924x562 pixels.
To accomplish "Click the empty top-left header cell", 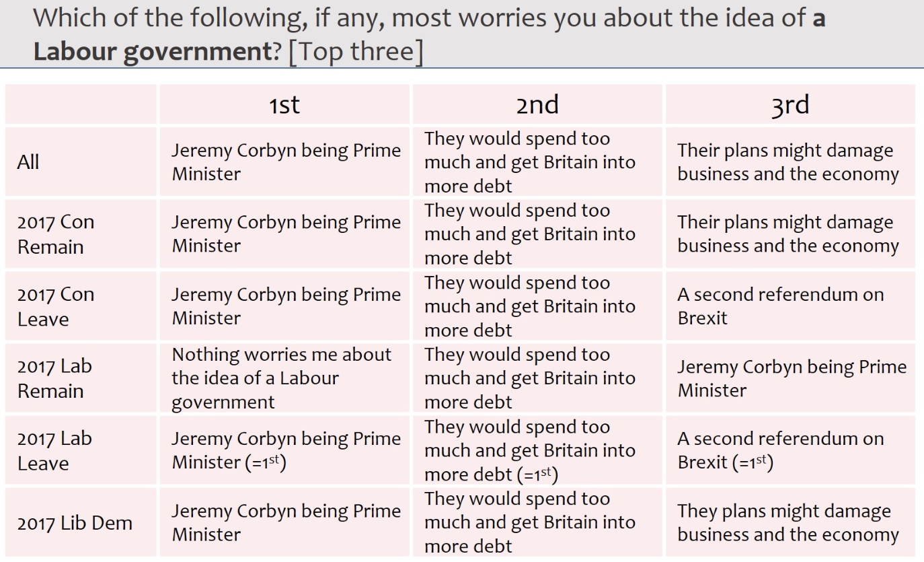I will [81, 104].
